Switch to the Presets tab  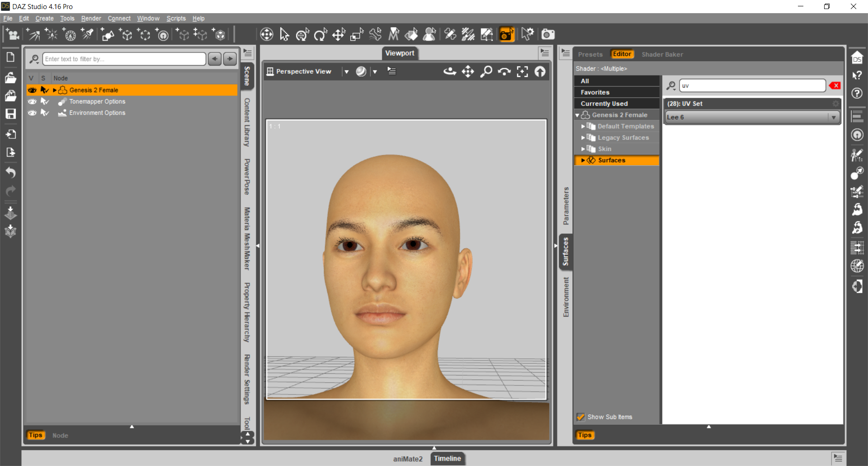(590, 54)
